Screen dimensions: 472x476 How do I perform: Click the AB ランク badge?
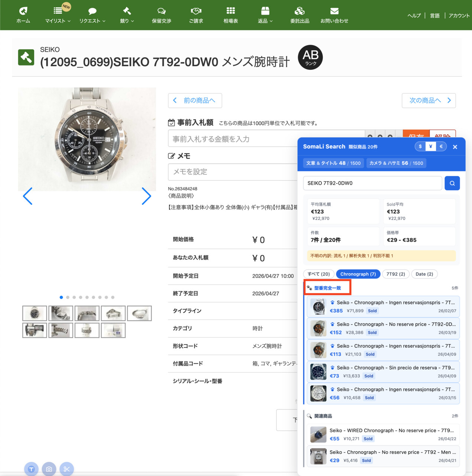point(310,57)
